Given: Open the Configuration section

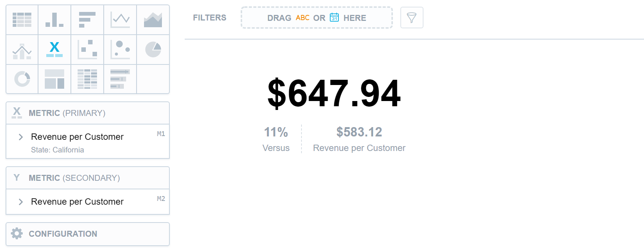Looking at the screenshot, I should (88, 234).
